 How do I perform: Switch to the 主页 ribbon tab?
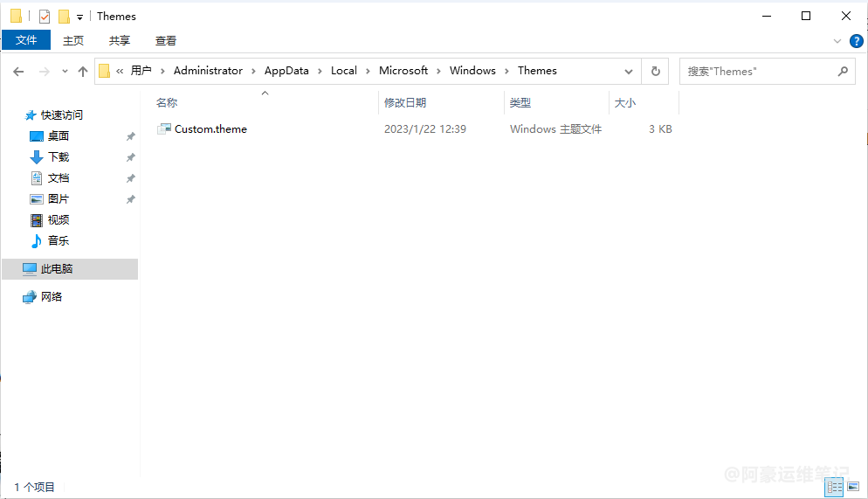click(73, 40)
